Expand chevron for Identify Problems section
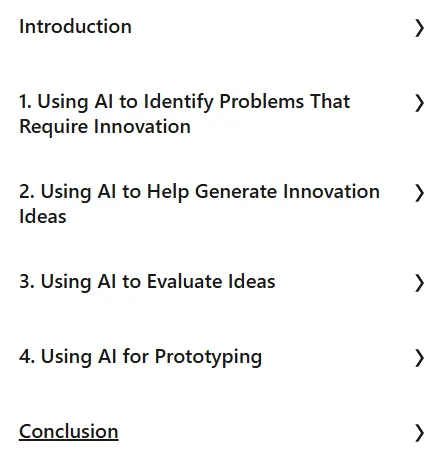Viewport: 448px width, 457px height. point(419,103)
